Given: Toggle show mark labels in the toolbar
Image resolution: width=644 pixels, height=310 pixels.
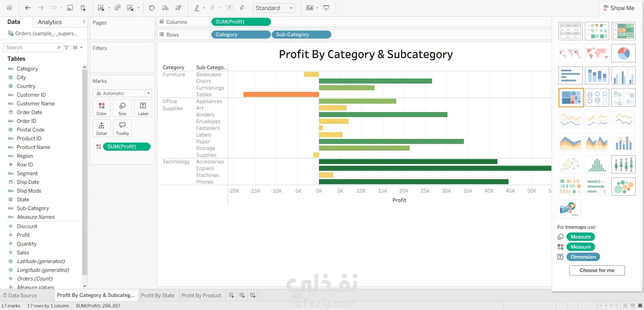Looking at the screenshot, I should 230,8.
